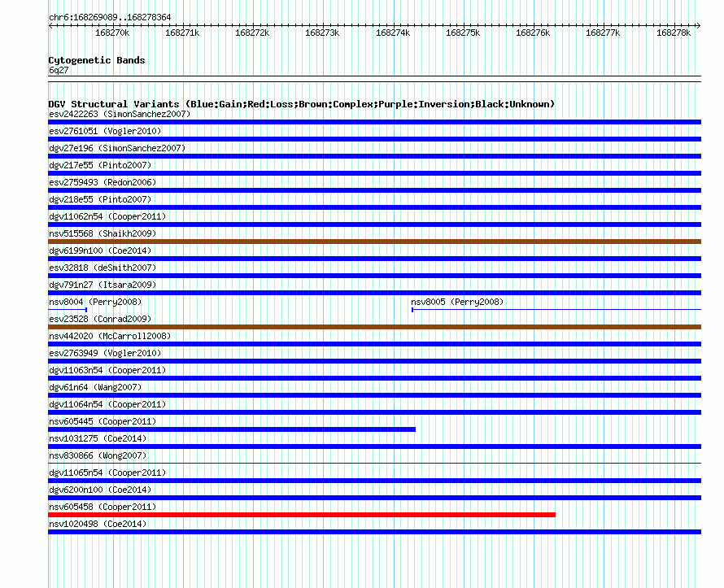Click the nsv515568 (Shaikh2009) label
The height and width of the screenshot is (588, 724).
(x=102, y=233)
